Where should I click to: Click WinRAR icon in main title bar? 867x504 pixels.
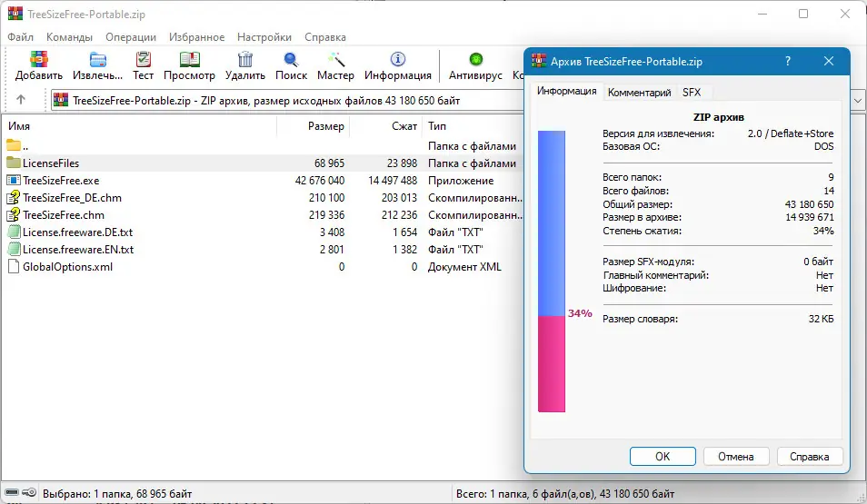click(15, 14)
